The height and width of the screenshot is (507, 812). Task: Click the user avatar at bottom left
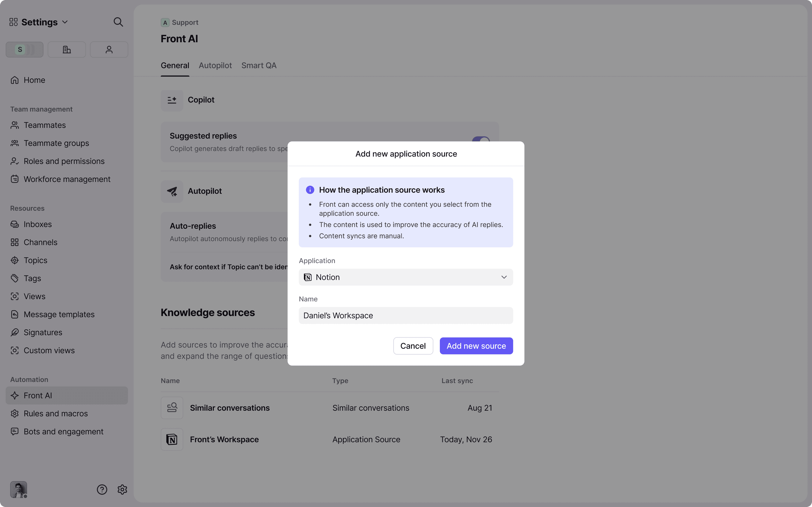(18, 489)
